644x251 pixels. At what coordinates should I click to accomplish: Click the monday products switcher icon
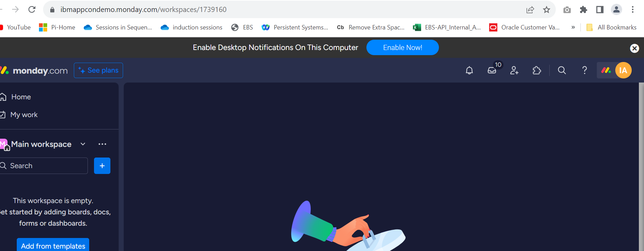(x=606, y=71)
